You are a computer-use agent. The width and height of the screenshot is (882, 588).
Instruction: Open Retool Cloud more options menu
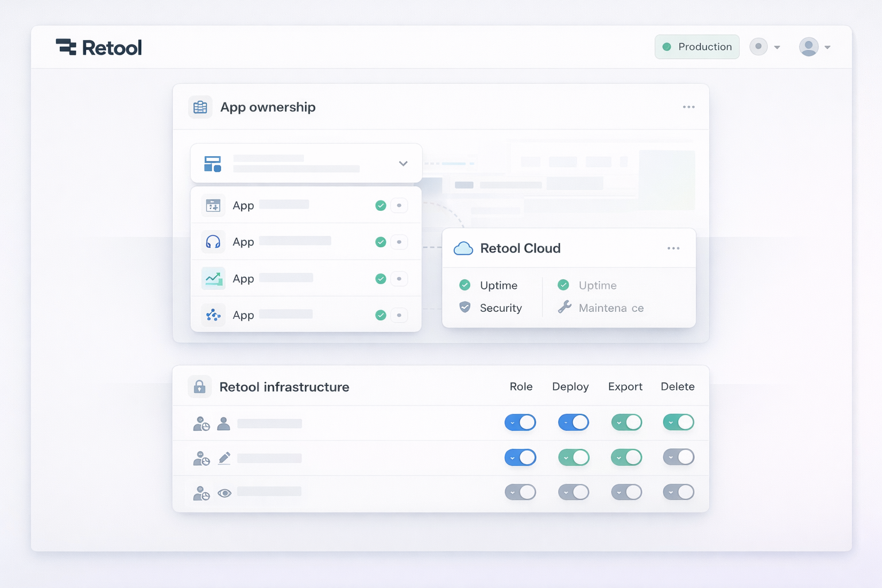[674, 249]
